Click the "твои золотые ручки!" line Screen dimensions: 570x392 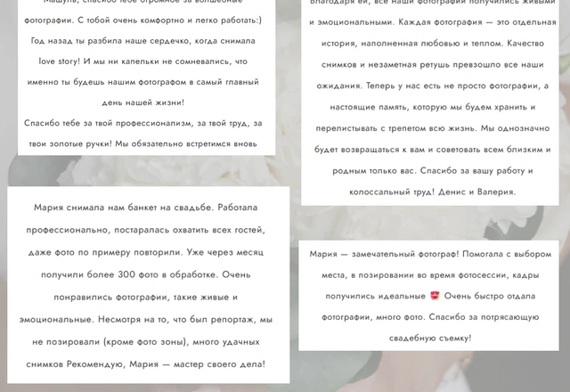click(149, 145)
